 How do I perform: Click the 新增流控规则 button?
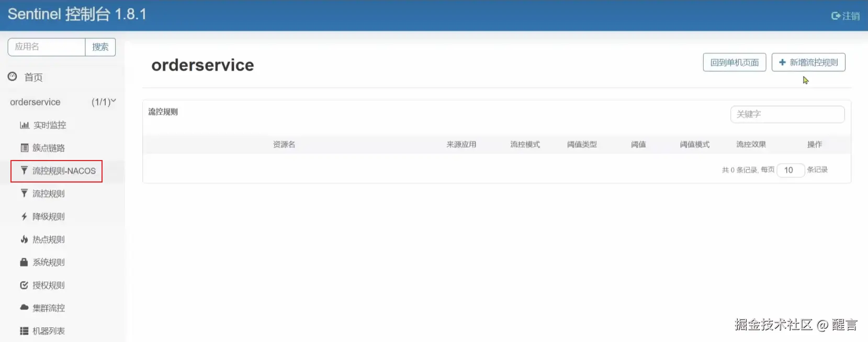[x=808, y=62]
